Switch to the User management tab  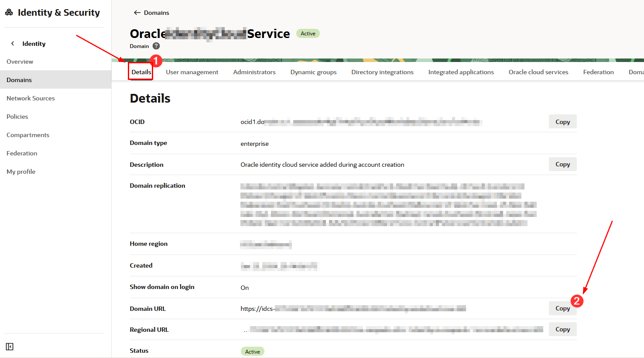[x=192, y=72]
